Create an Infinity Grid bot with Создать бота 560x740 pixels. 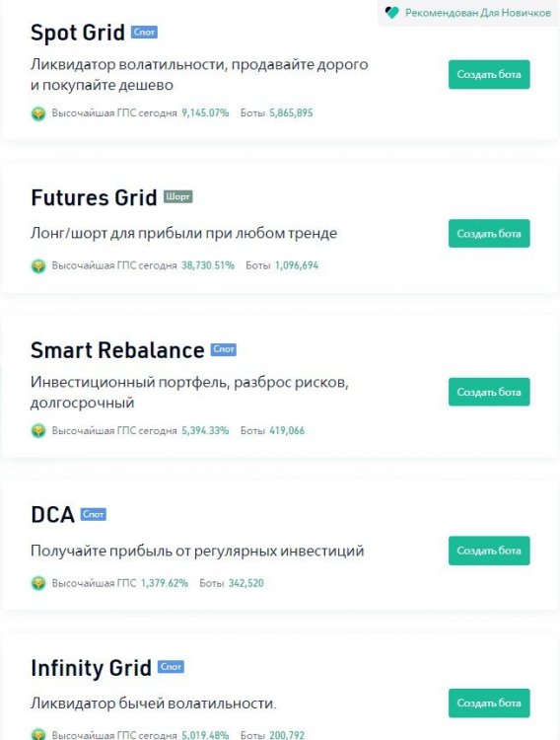[489, 703]
